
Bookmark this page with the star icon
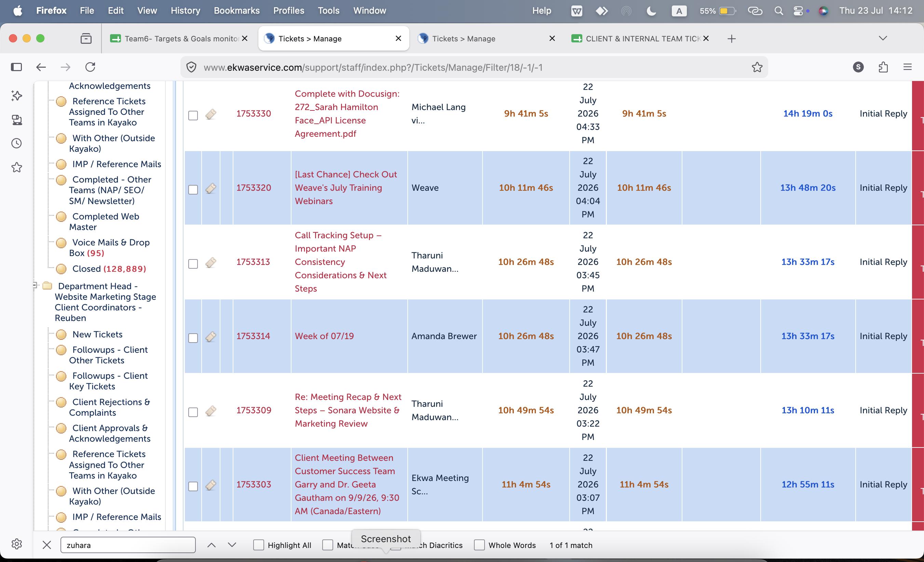coord(757,67)
